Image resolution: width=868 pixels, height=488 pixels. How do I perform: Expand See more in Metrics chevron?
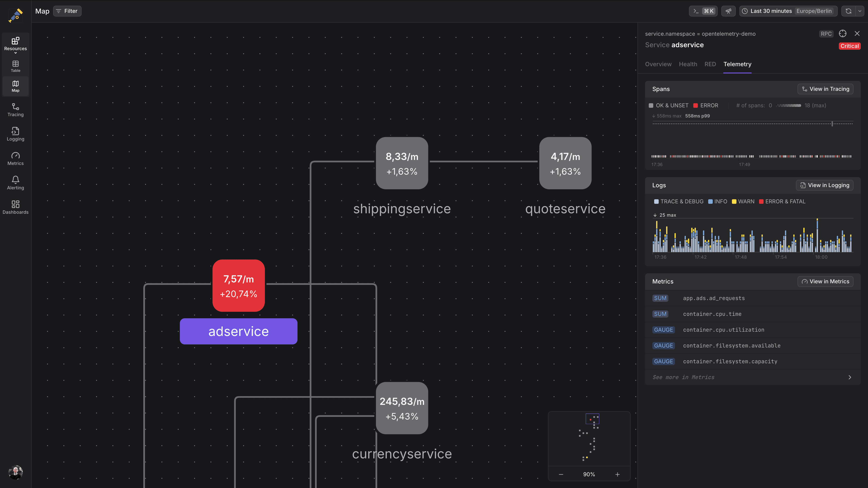pos(849,377)
